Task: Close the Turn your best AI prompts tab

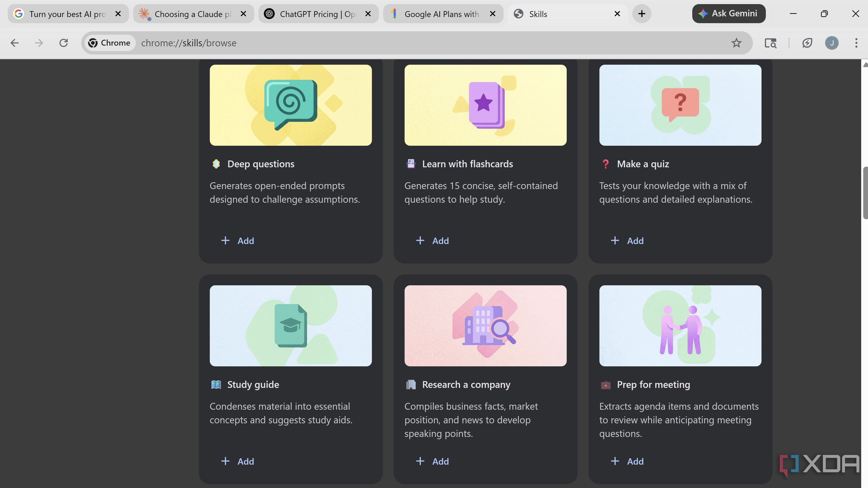Action: pyautogui.click(x=118, y=14)
